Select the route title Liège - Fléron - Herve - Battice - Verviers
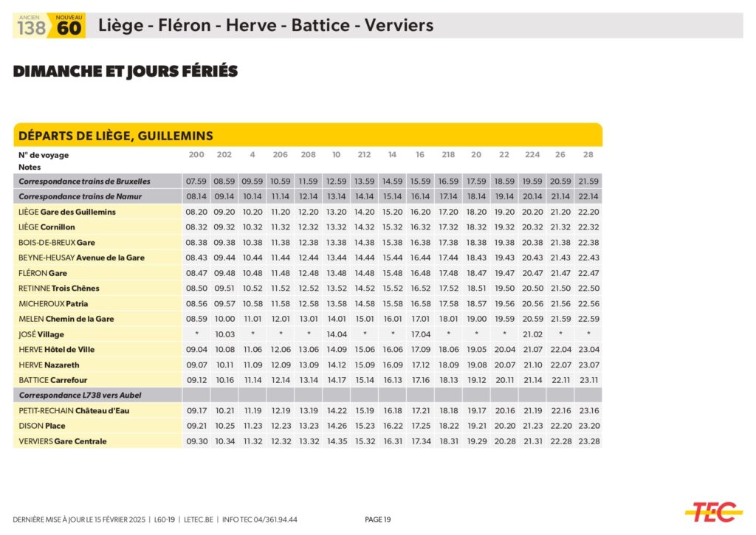Viewport: 756px width, 535px height. (x=265, y=26)
